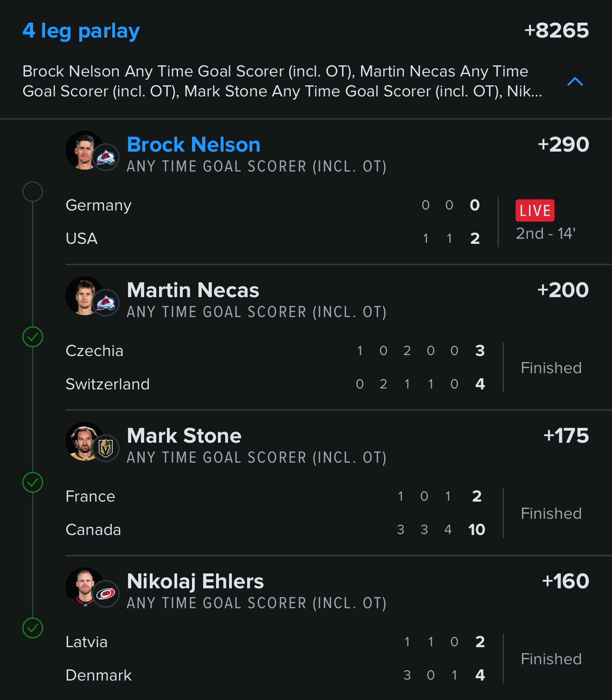The height and width of the screenshot is (700, 612).
Task: Tap Nikolaj Ehlers's player headshot
Action: pyautogui.click(x=85, y=587)
